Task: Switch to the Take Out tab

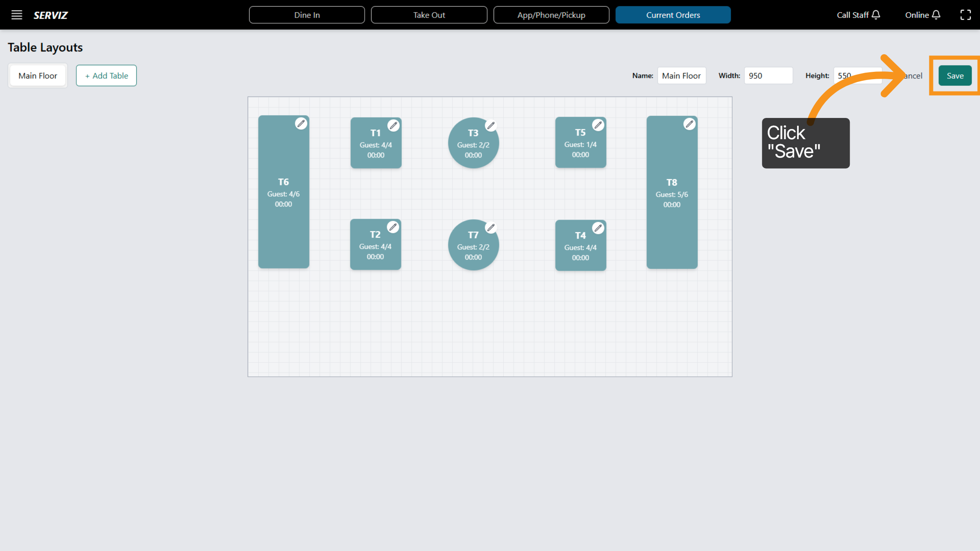Action: point(429,15)
